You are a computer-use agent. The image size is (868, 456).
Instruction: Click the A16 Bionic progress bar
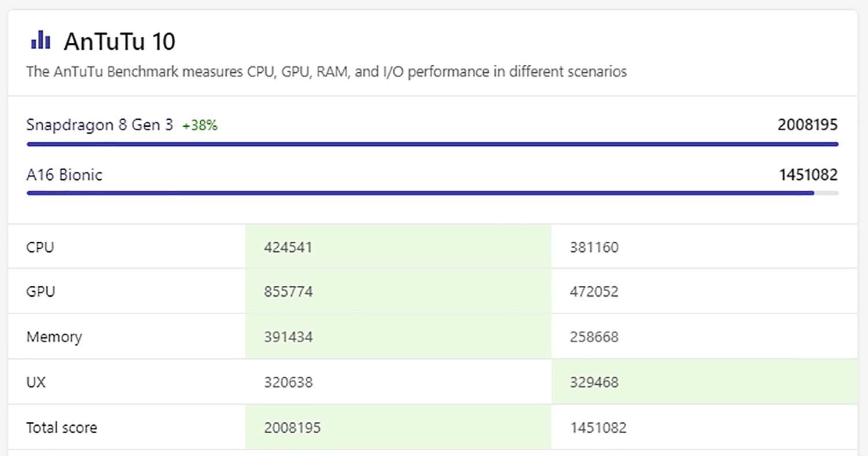click(432, 193)
